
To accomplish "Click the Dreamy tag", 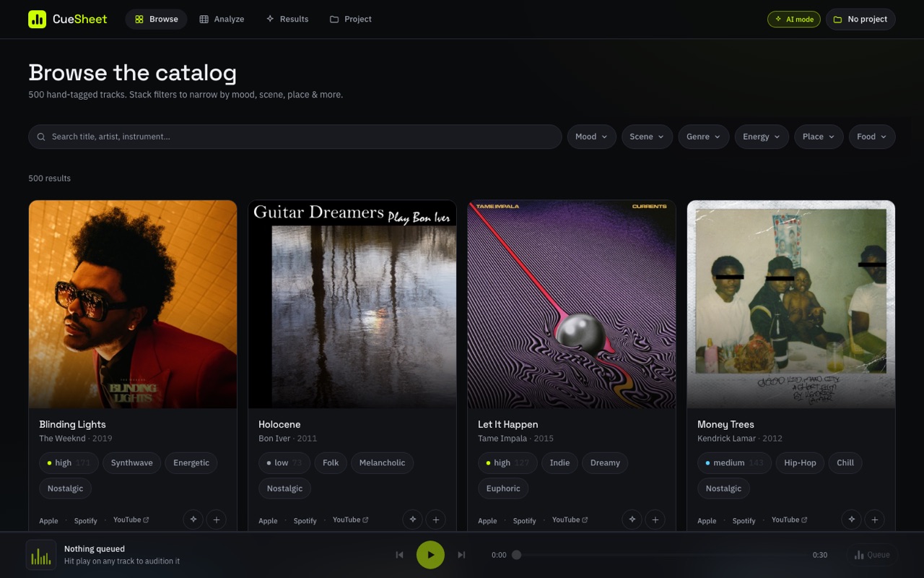I will click(605, 463).
